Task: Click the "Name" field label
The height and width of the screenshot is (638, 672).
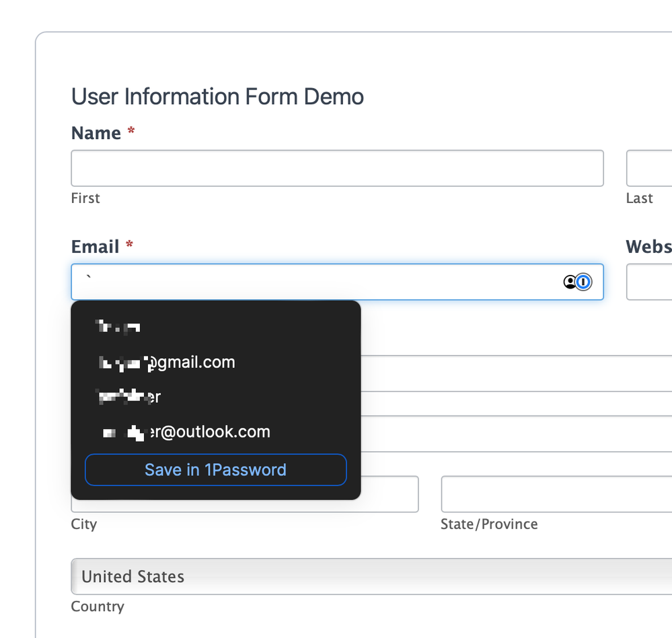Action: point(96,133)
